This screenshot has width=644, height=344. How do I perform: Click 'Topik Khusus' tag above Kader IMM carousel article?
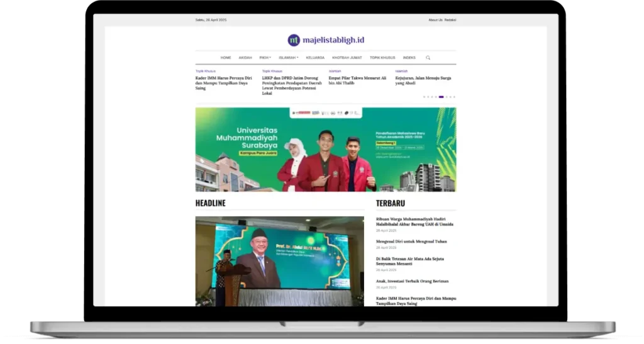(206, 72)
